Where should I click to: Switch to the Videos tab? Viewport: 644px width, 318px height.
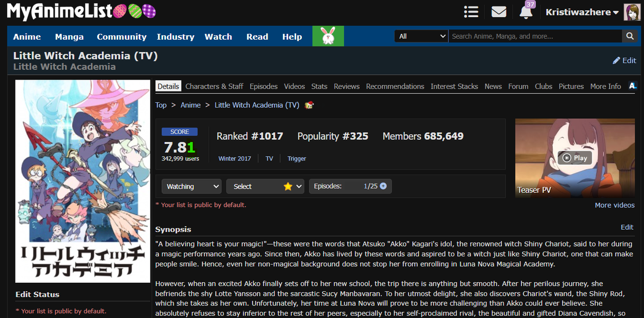pyautogui.click(x=294, y=86)
